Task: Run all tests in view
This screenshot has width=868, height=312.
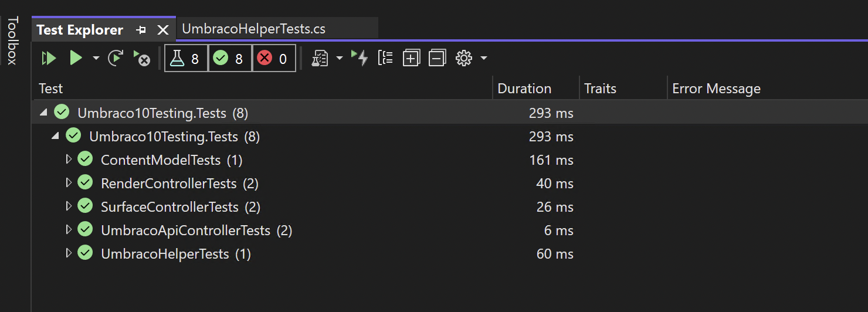Action: (x=49, y=58)
